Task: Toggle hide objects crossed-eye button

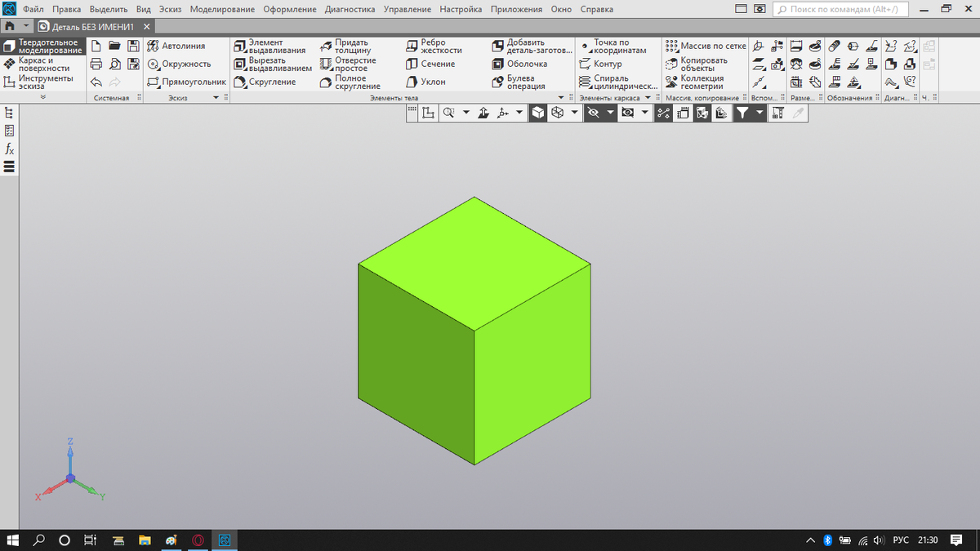Action: 594,113
